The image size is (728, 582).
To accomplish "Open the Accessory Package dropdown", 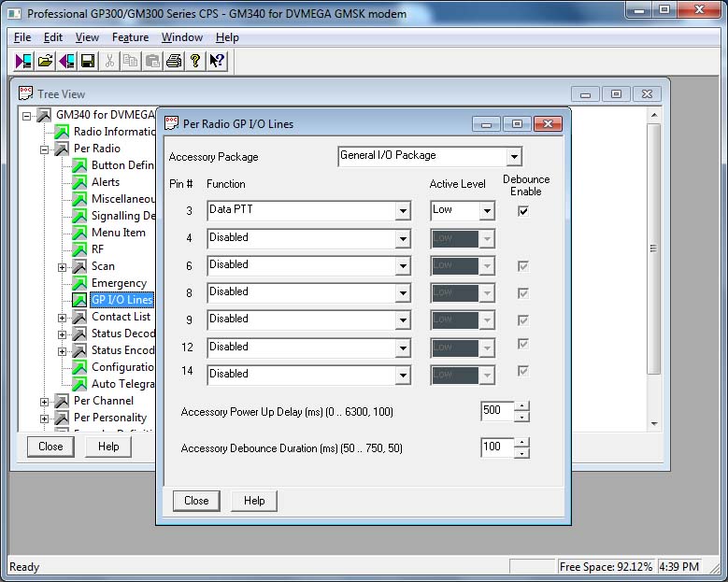I will (513, 156).
